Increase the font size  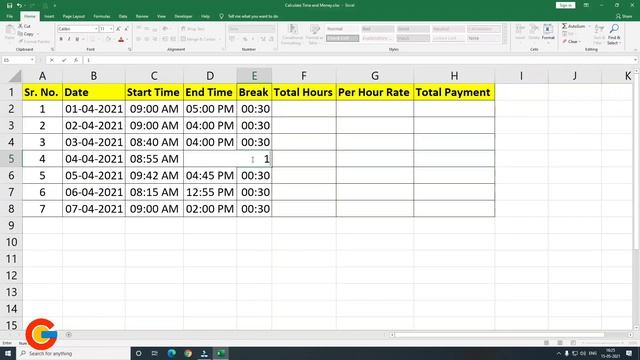[118, 29]
